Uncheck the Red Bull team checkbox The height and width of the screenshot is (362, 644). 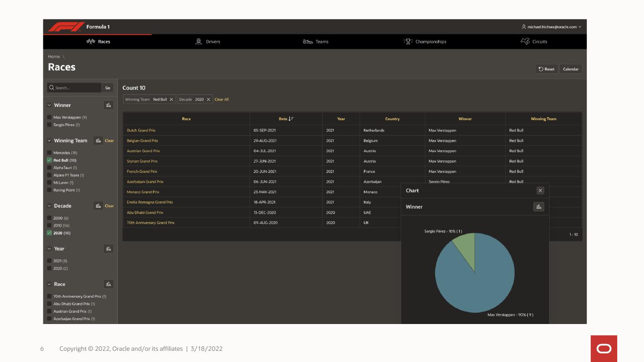tap(49, 160)
